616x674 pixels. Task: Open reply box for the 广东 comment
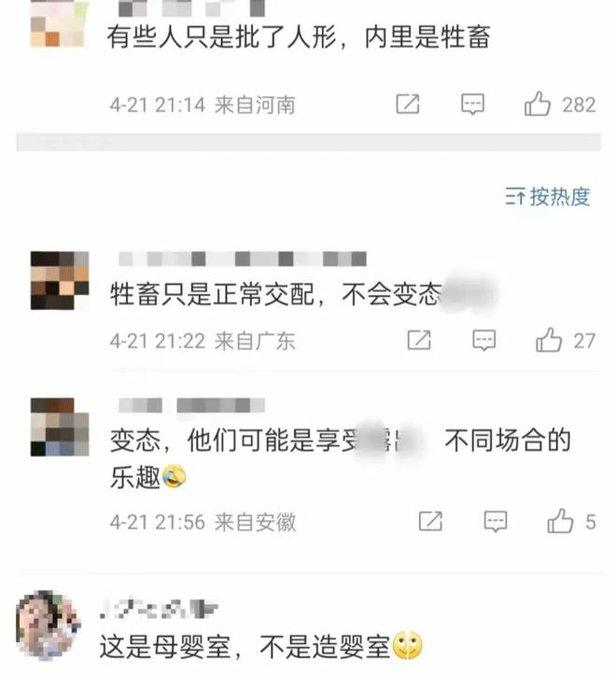(484, 341)
